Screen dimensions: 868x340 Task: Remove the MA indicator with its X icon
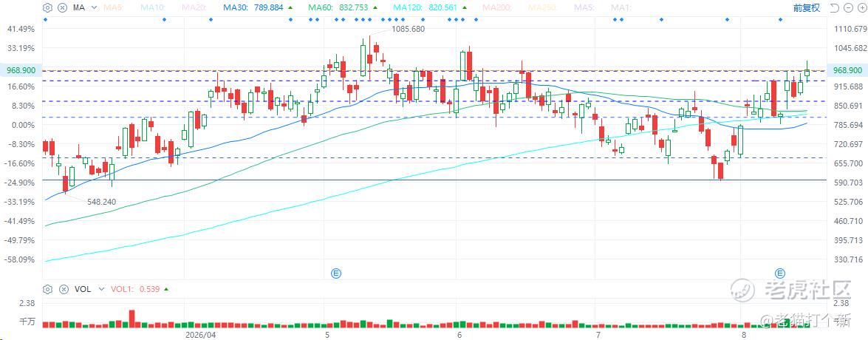click(x=63, y=7)
